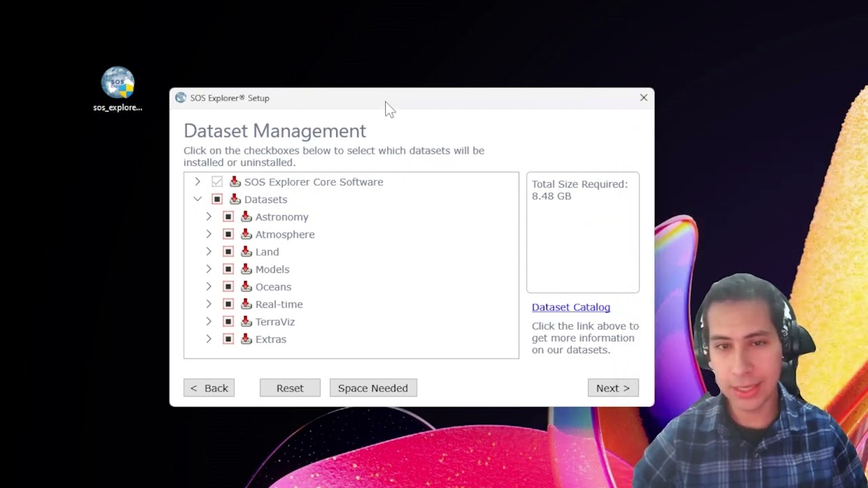
Task: Go back with the Back button
Action: [x=209, y=388]
